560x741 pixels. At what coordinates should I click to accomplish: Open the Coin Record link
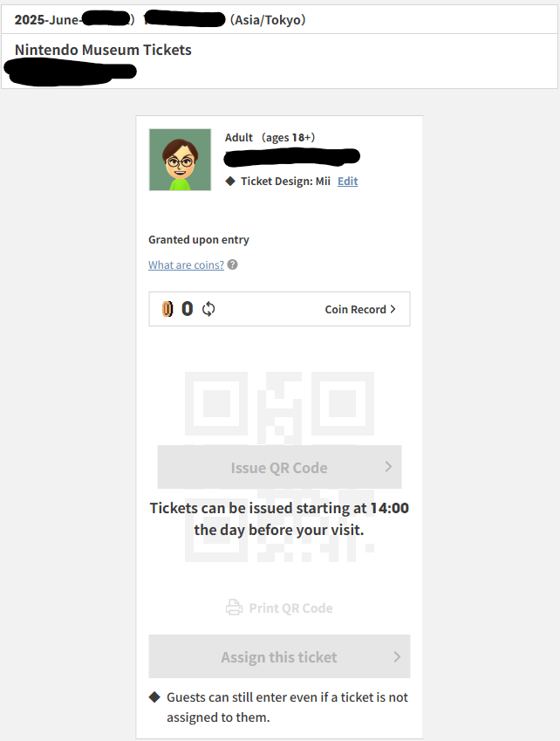(x=360, y=309)
